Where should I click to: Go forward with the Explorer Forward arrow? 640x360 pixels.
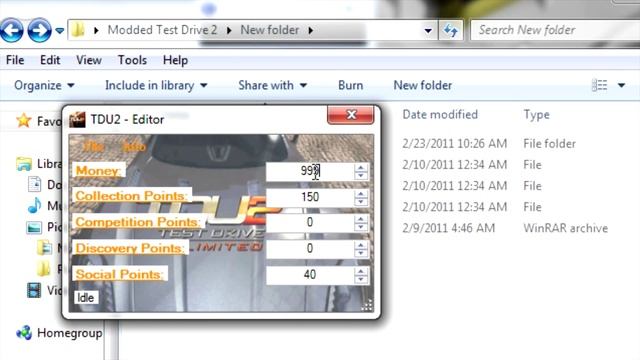coord(39,30)
